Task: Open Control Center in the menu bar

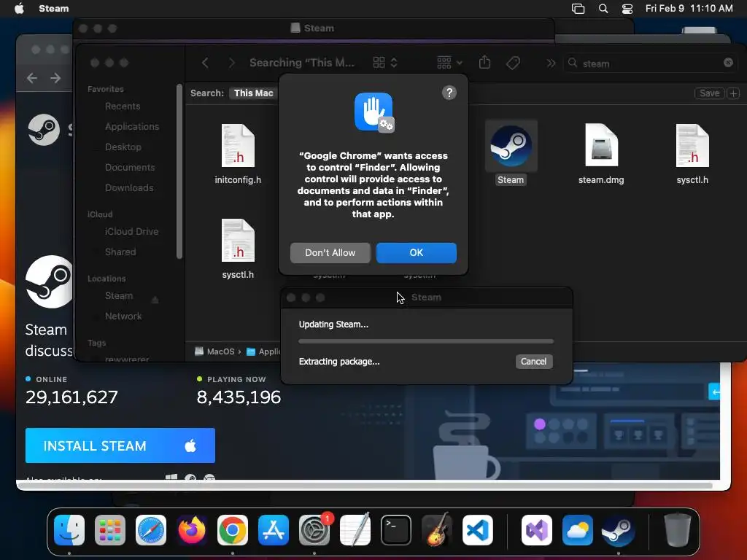Action: click(x=627, y=8)
